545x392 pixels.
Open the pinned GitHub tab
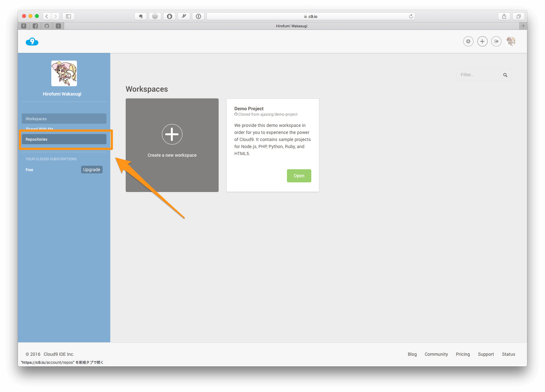pos(47,26)
